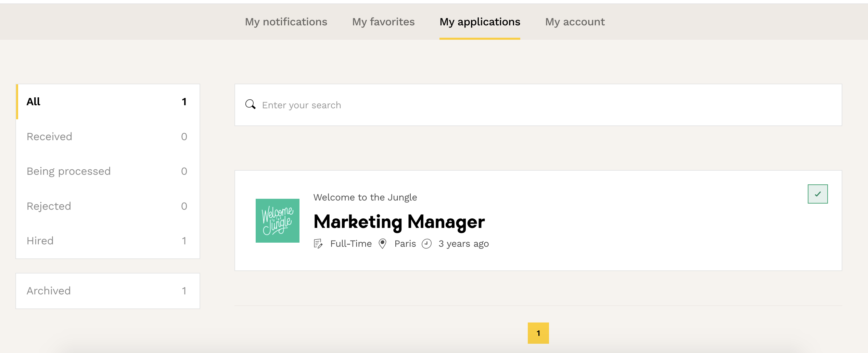Click the Welcome to the Jungle company name
The image size is (868, 353).
(x=365, y=197)
